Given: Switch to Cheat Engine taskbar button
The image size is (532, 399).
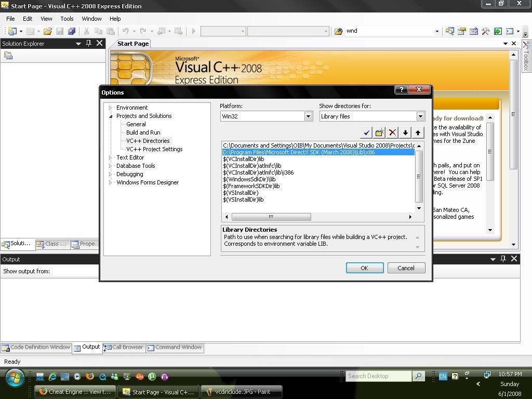Looking at the screenshot, I should [76, 392].
